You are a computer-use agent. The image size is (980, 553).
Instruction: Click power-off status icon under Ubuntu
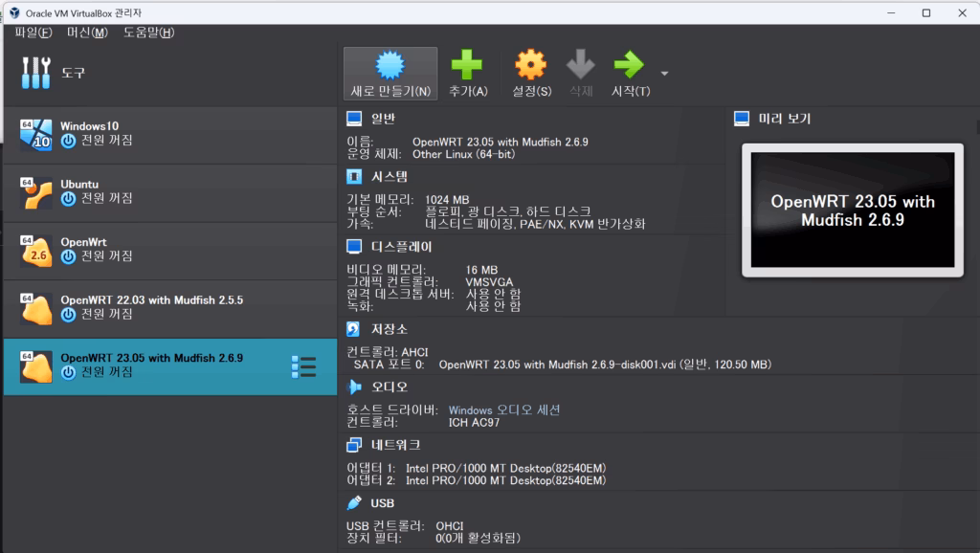click(x=68, y=199)
